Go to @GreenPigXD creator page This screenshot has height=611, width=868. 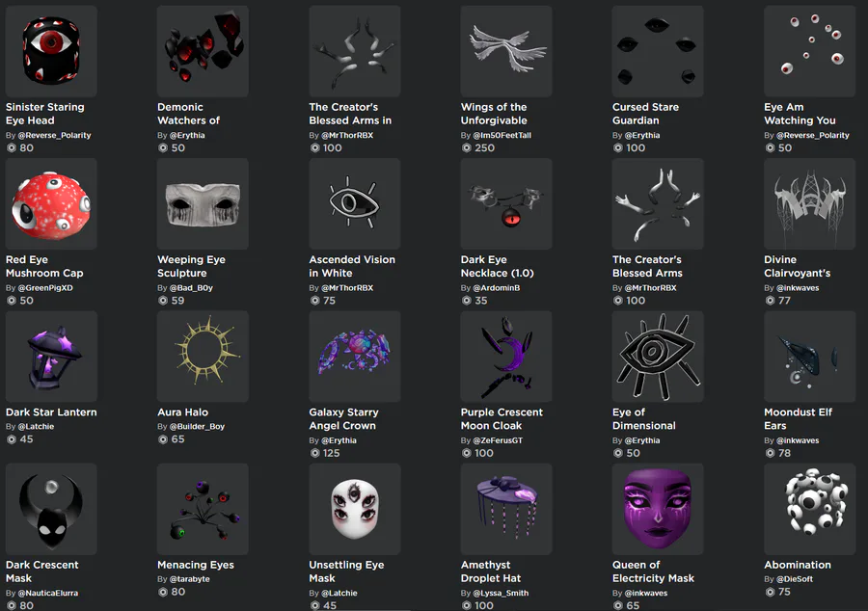point(45,287)
